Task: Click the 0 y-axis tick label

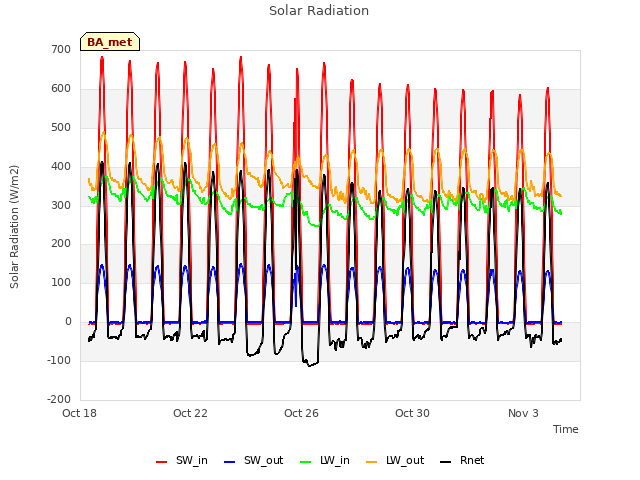Action: [x=68, y=322]
